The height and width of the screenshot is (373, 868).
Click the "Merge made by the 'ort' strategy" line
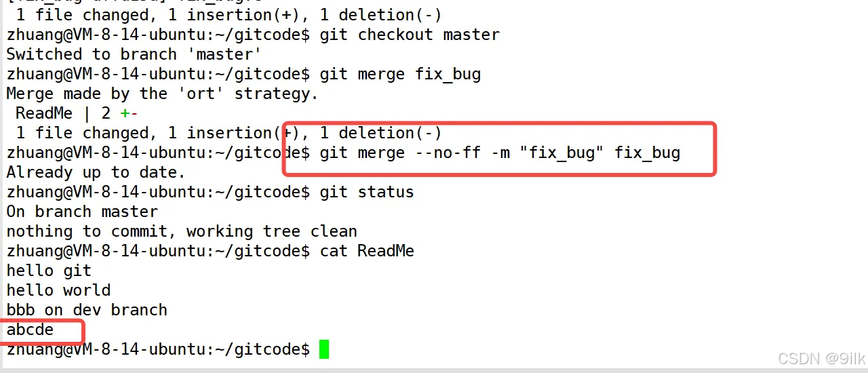pyautogui.click(x=163, y=94)
